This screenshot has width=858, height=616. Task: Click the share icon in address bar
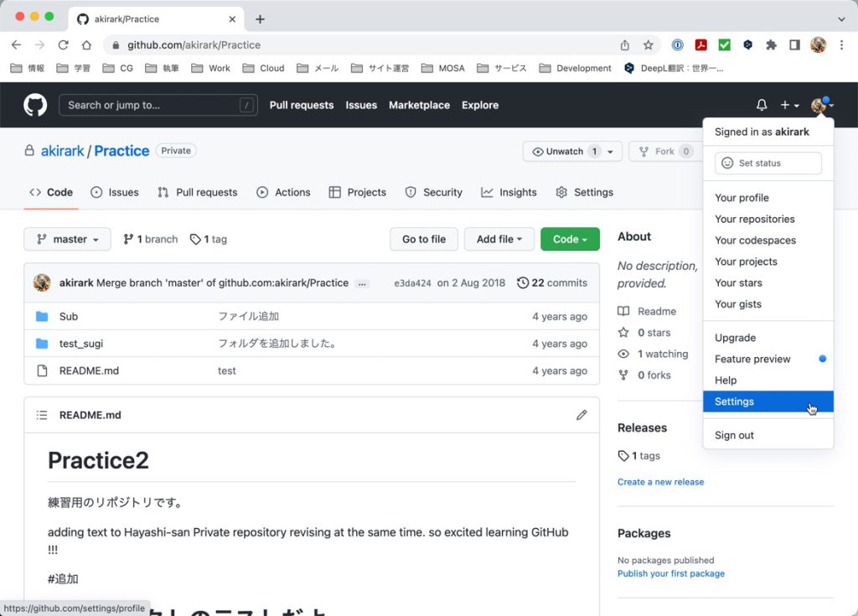point(624,45)
